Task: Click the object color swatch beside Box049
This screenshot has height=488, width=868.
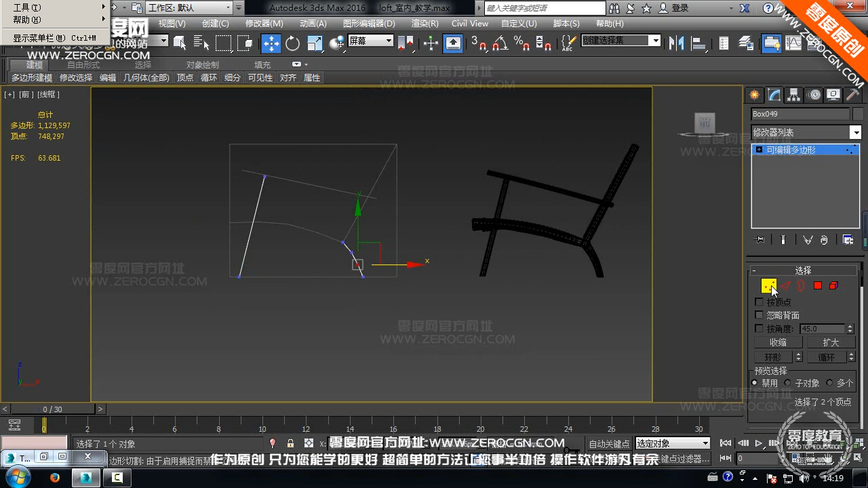Action: [858, 114]
